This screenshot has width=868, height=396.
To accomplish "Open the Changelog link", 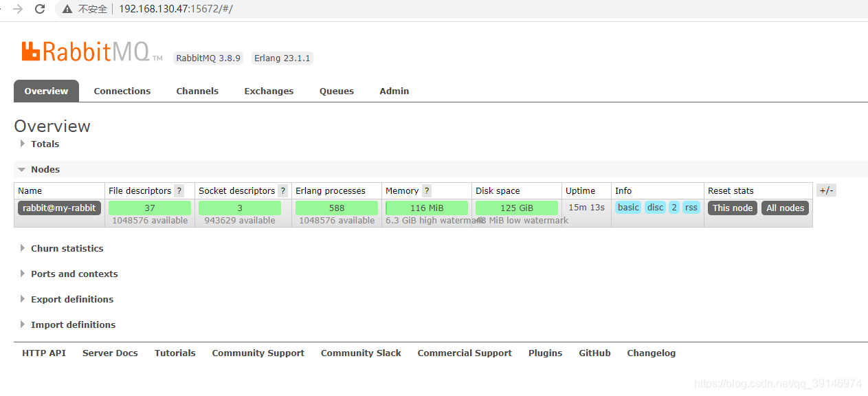I will pyautogui.click(x=652, y=353).
